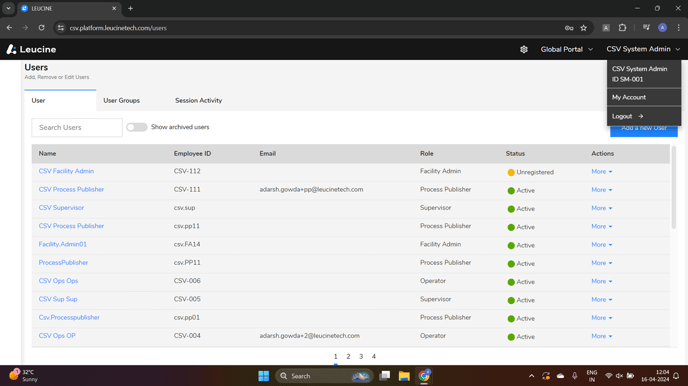This screenshot has height=386, width=688.
Task: Open ProcessPublisher user link
Action: click(63, 262)
